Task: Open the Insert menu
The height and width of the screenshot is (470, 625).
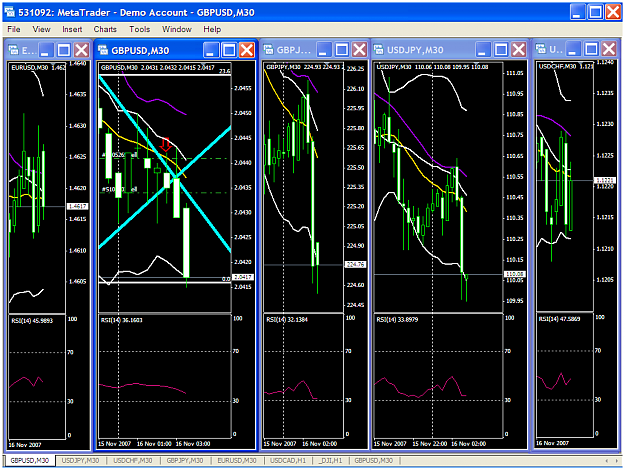Action: pos(72,29)
